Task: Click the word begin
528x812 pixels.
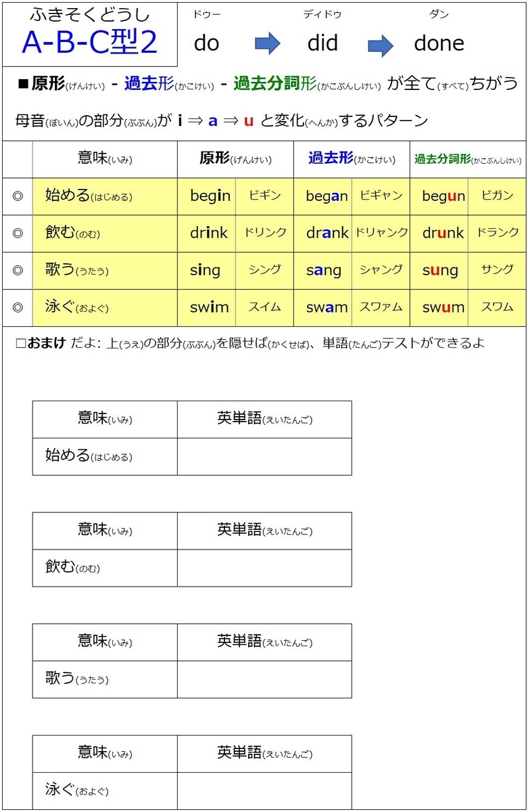Action: pyautogui.click(x=210, y=196)
